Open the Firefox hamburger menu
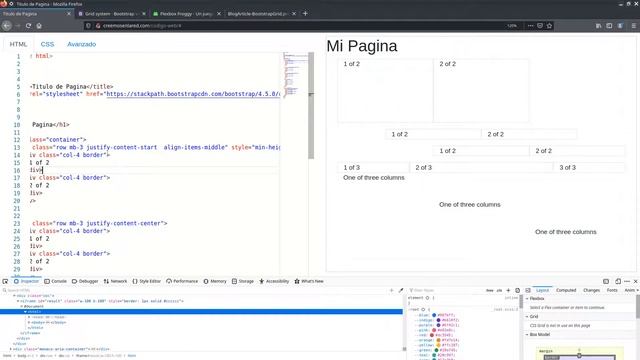640x360 pixels. (x=633, y=26)
